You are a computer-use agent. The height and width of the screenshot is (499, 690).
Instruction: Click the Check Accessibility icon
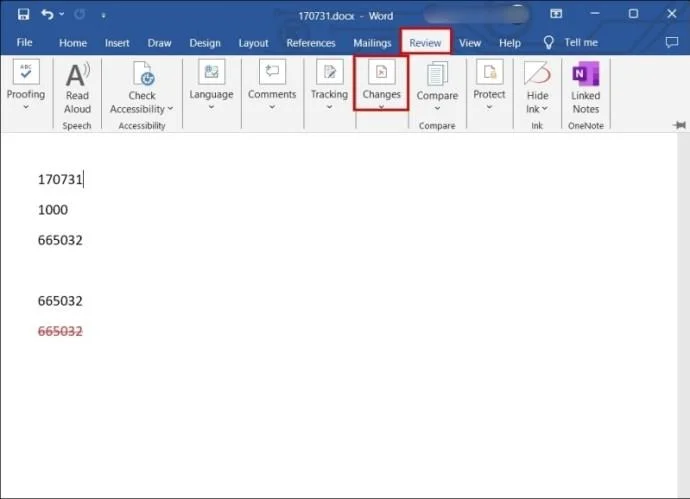point(142,73)
